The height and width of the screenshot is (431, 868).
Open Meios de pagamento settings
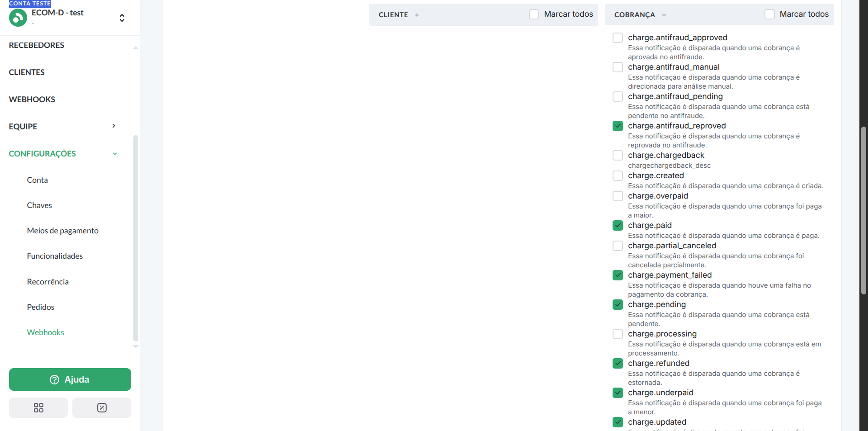[62, 231]
